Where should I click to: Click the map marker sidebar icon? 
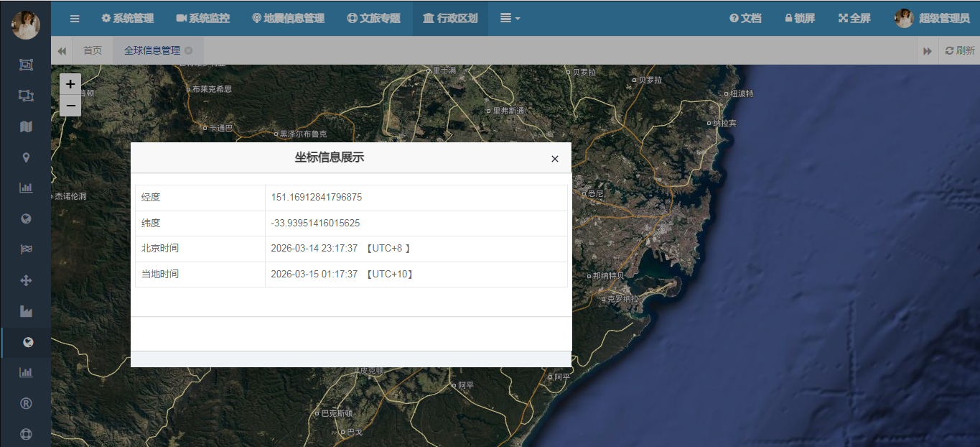click(26, 157)
